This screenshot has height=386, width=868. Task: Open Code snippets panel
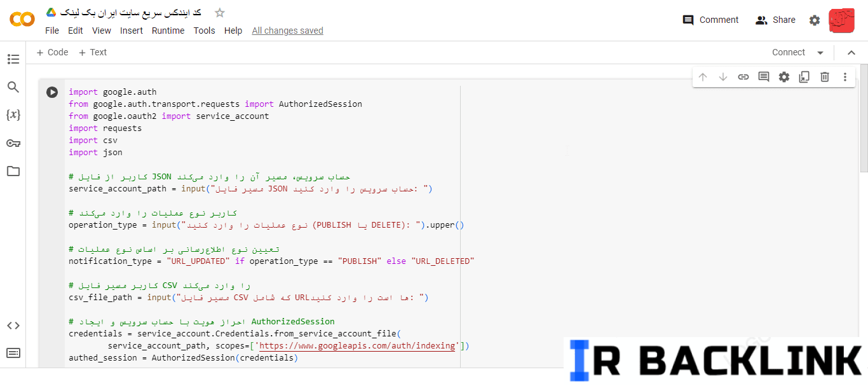point(13,326)
